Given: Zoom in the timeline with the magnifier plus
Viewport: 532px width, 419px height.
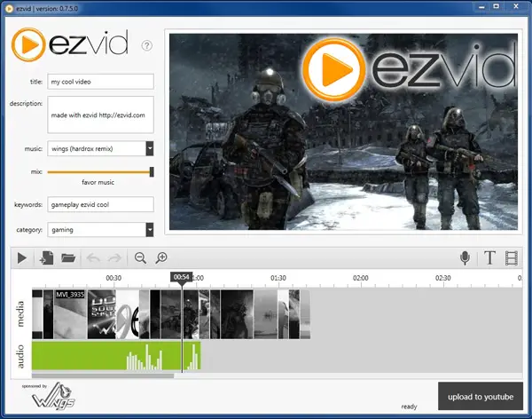Looking at the screenshot, I should [x=161, y=258].
